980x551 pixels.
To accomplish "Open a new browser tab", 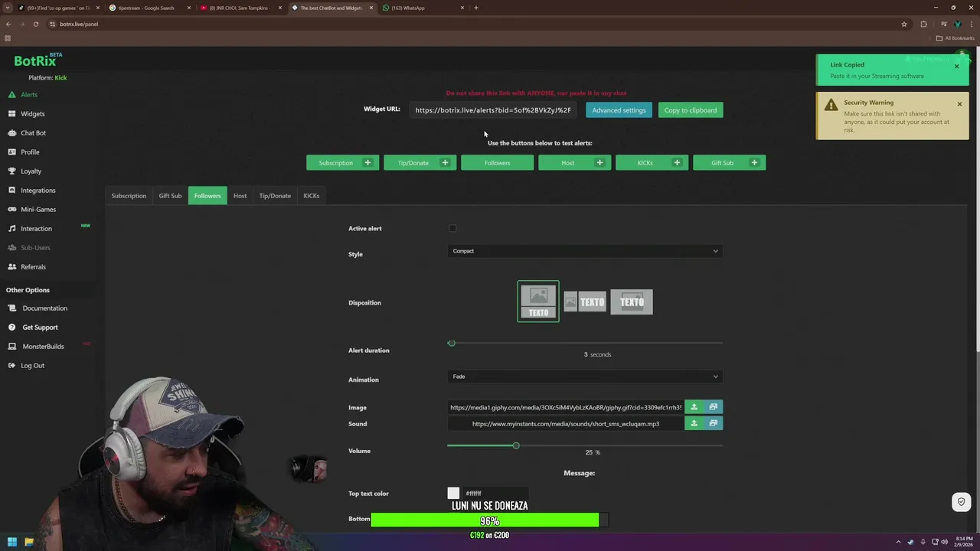I will 476,8.
